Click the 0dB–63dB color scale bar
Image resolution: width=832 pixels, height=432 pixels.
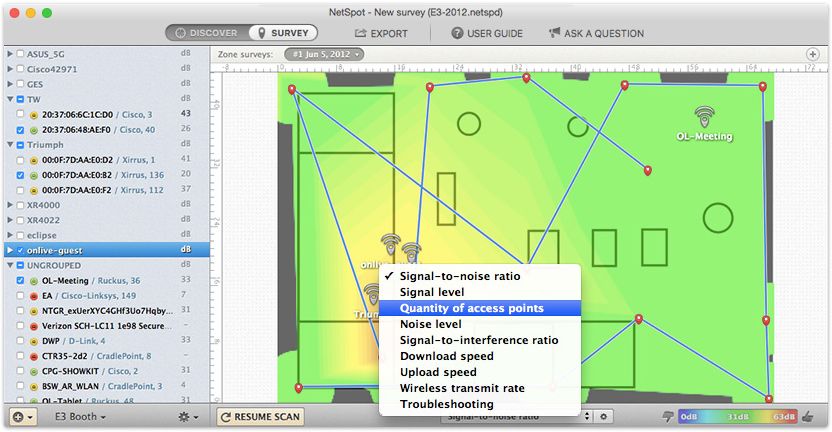click(738, 417)
